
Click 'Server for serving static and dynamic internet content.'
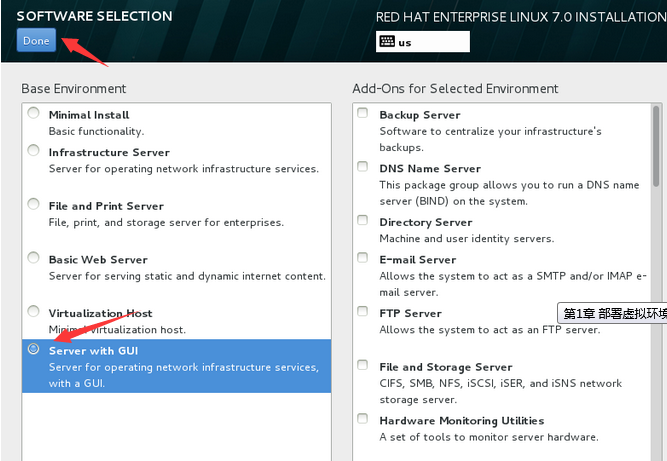[x=187, y=276]
